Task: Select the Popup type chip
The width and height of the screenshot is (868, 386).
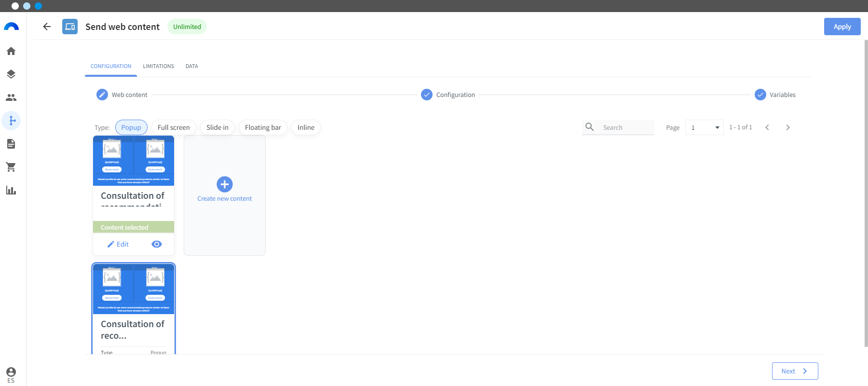Action: [131, 127]
